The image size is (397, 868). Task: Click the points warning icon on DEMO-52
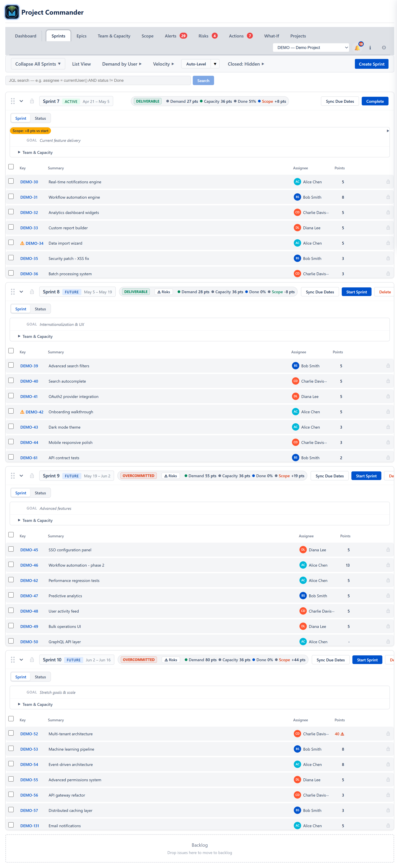click(342, 734)
